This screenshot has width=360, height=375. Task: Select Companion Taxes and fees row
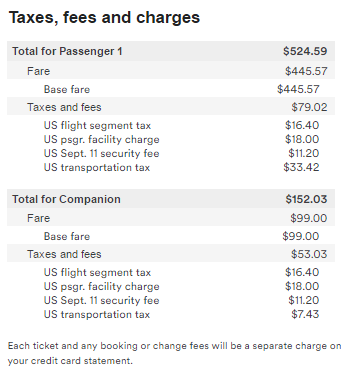(171, 254)
